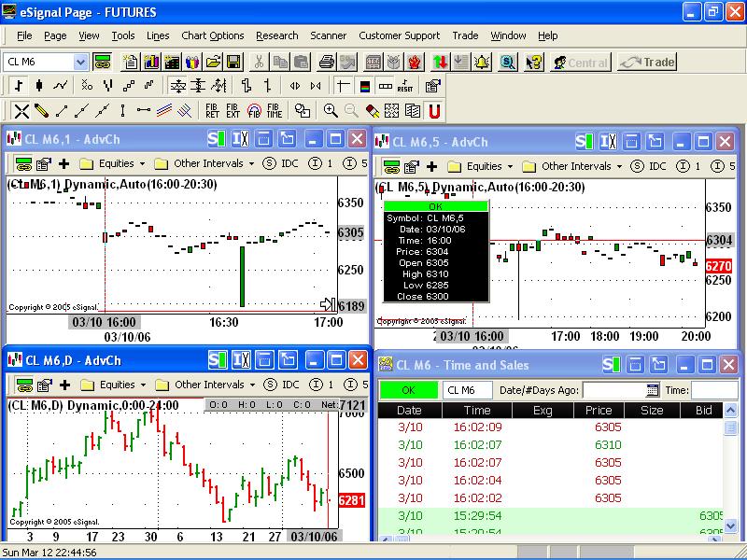Open the CL M6 symbol dropdown

tap(80, 62)
